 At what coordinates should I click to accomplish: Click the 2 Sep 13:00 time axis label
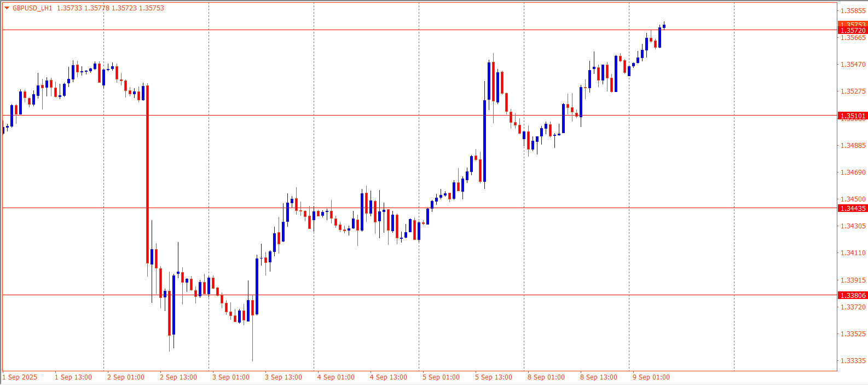(x=178, y=377)
